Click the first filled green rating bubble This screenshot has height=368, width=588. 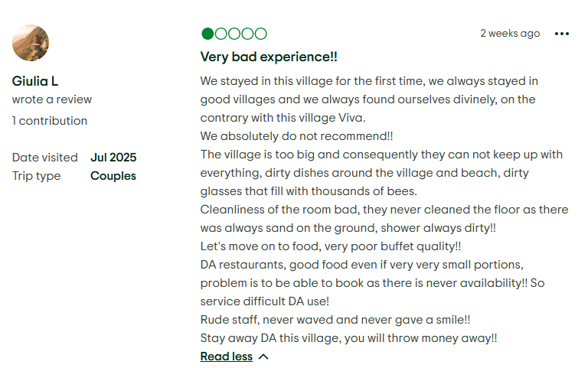(x=207, y=34)
